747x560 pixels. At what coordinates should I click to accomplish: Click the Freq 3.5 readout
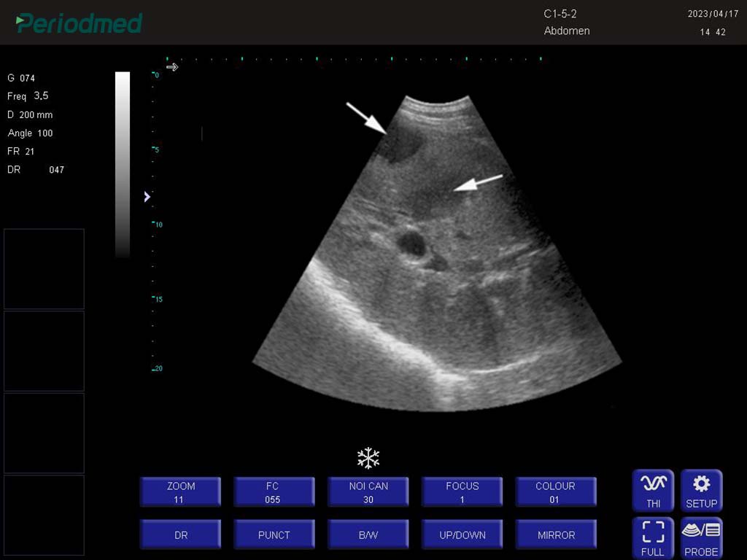click(28, 96)
